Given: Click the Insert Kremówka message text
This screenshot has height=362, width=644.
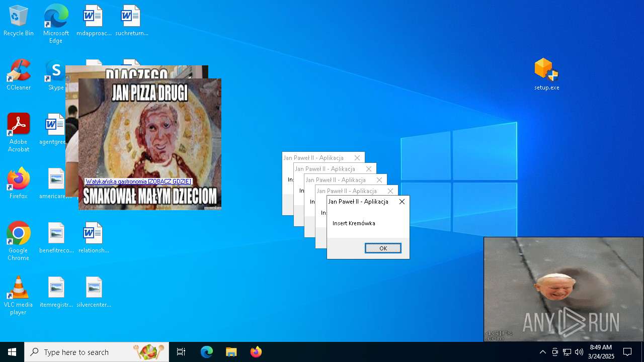Looking at the screenshot, I should [x=354, y=223].
